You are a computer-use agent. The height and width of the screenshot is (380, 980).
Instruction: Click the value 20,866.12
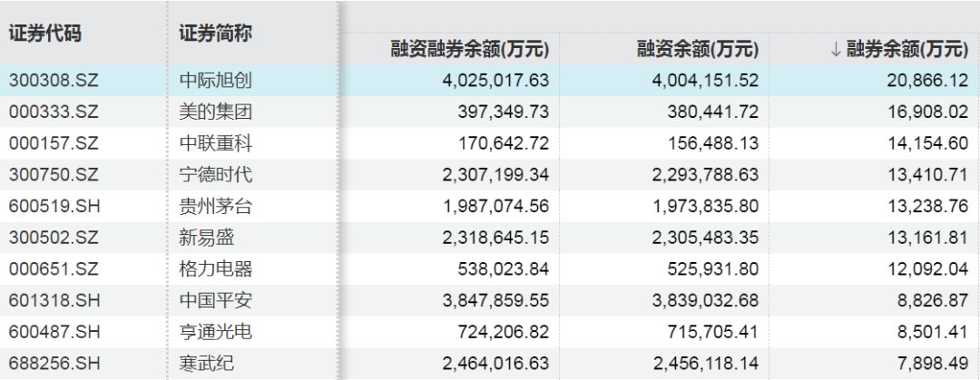point(927,81)
